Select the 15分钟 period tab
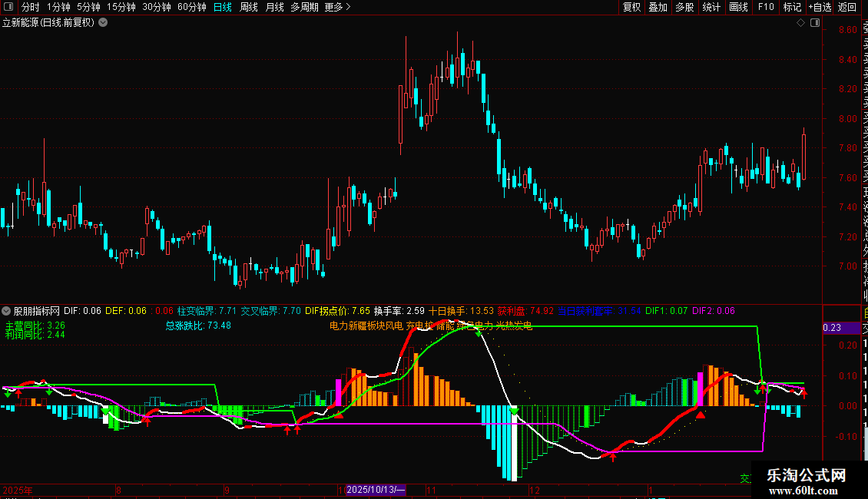 point(121,7)
